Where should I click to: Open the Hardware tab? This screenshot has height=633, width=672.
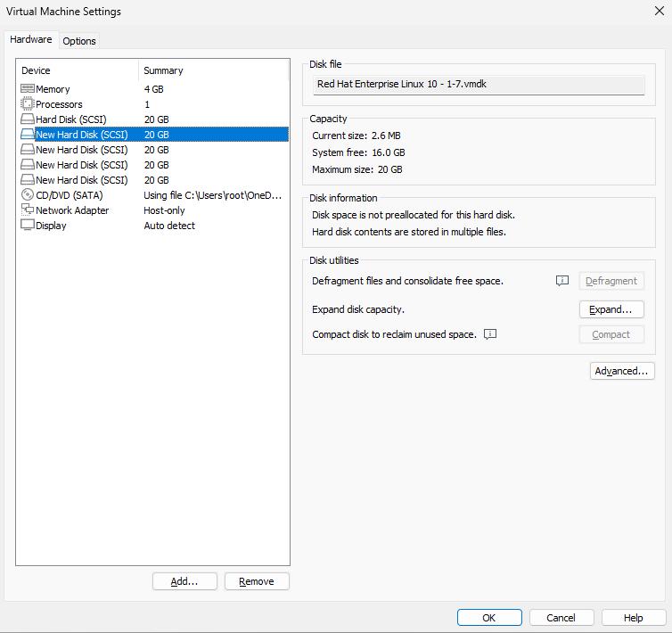coord(31,40)
